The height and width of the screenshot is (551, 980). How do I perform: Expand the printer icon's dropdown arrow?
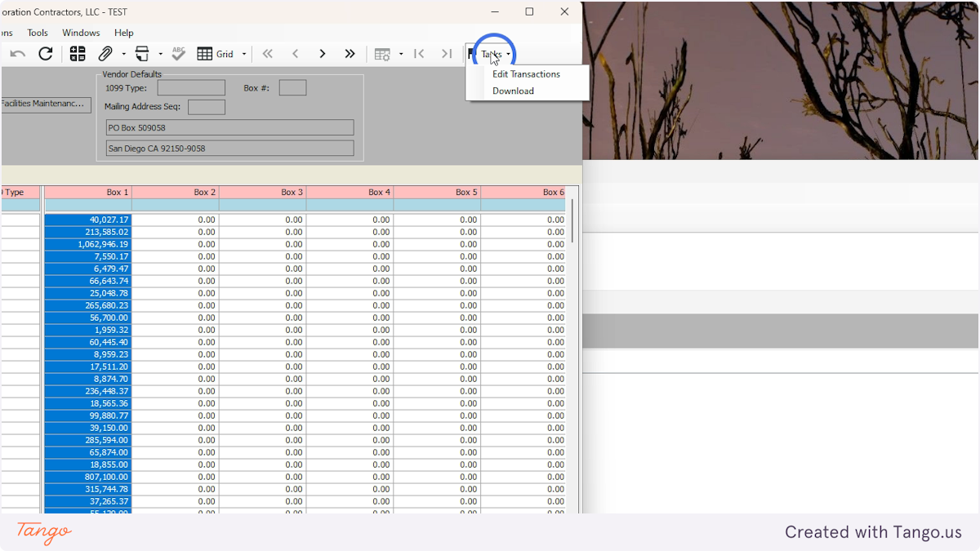160,54
